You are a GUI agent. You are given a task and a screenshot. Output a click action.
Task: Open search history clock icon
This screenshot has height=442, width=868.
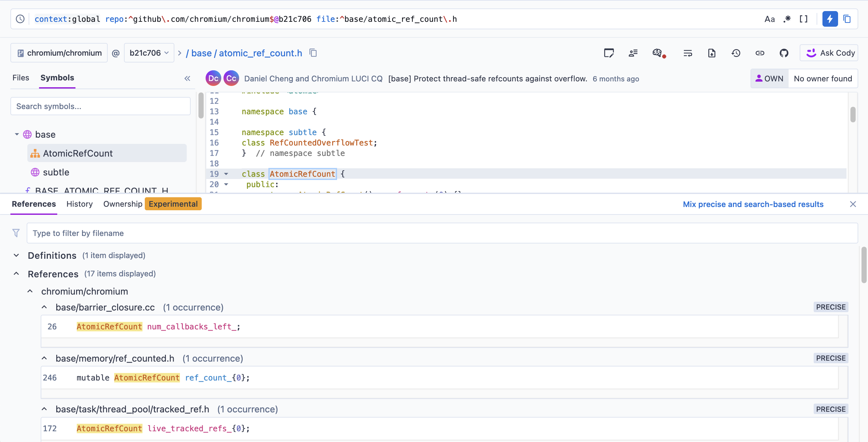click(20, 19)
